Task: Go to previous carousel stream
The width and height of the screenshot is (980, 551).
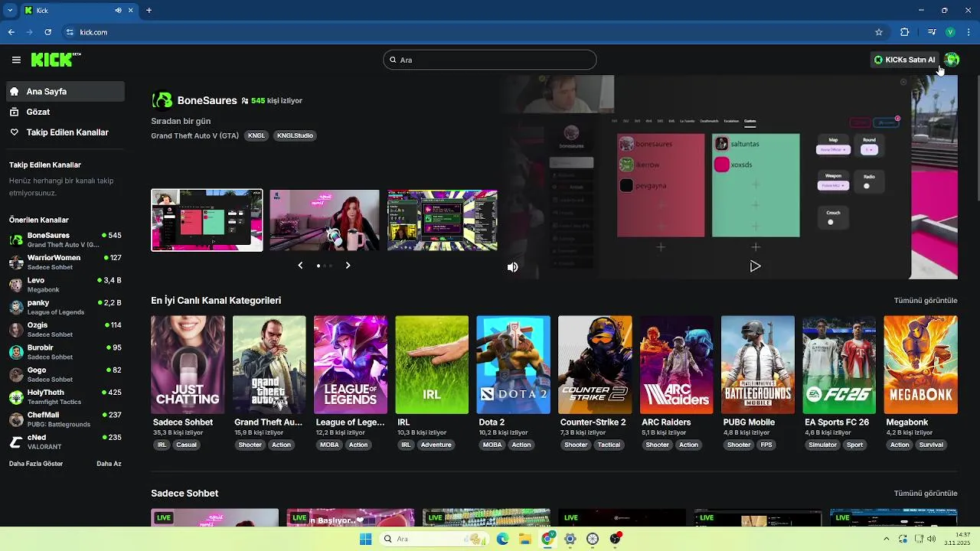Action: click(x=300, y=266)
